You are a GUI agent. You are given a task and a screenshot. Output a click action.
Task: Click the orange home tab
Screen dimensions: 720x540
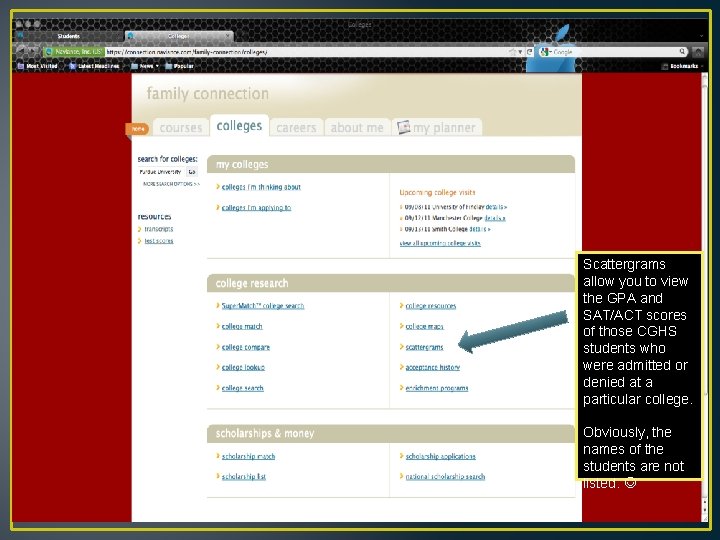137,129
